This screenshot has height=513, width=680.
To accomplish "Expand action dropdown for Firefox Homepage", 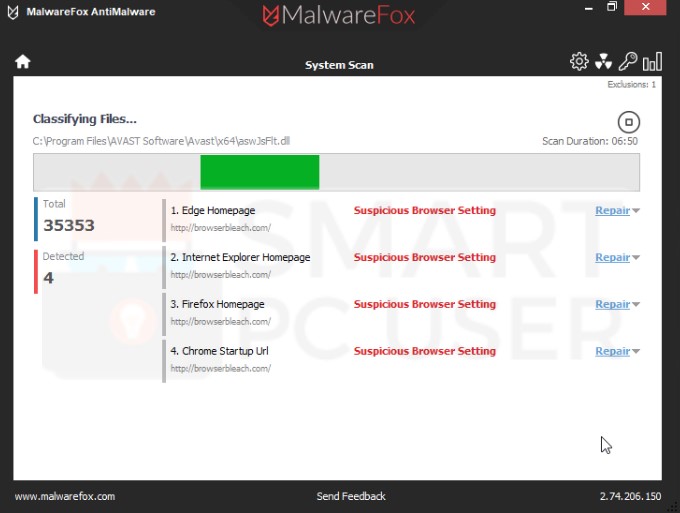I will click(636, 304).
